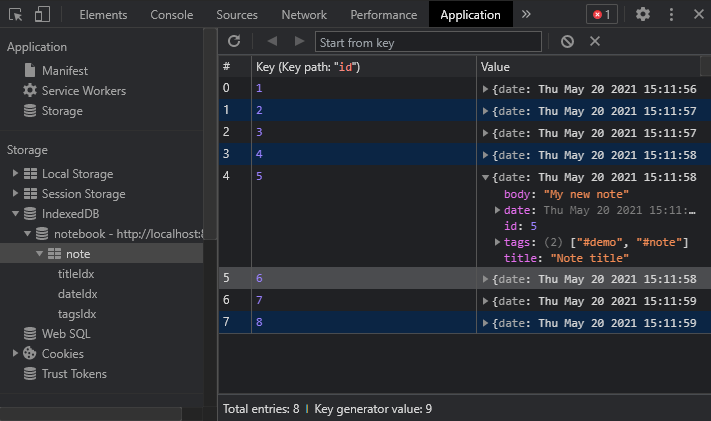The width and height of the screenshot is (711, 421).
Task: Switch to the Network tab
Action: click(303, 15)
